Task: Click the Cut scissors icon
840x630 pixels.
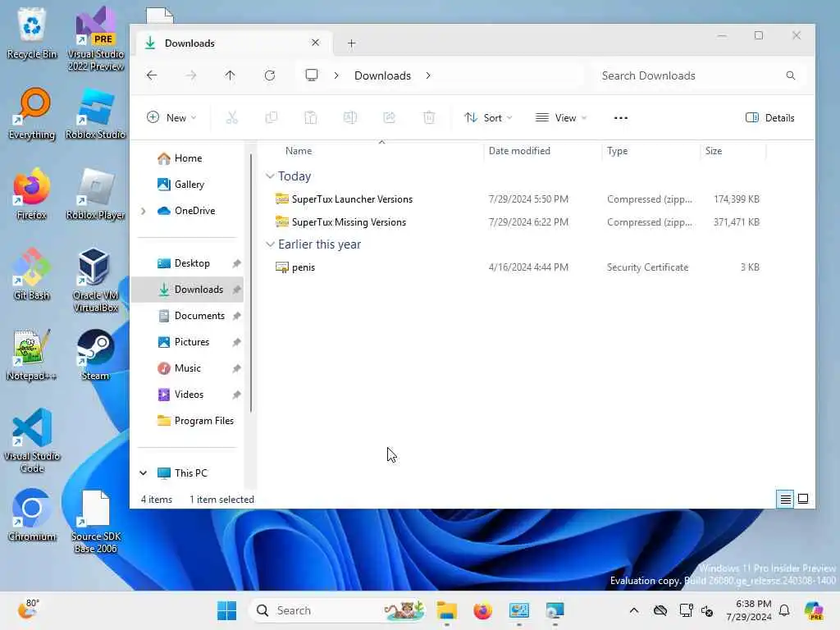Action: (231, 118)
